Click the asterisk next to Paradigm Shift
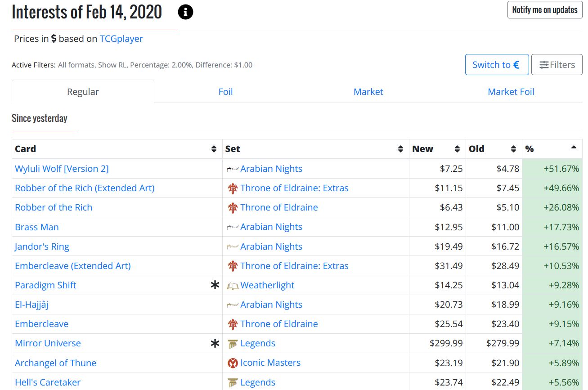This screenshot has width=588, height=390. [x=215, y=285]
